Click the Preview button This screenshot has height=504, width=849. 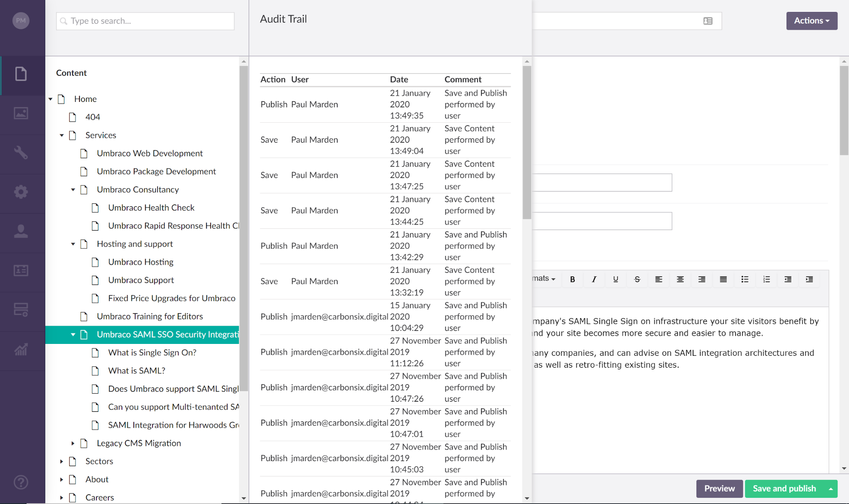coord(719,489)
